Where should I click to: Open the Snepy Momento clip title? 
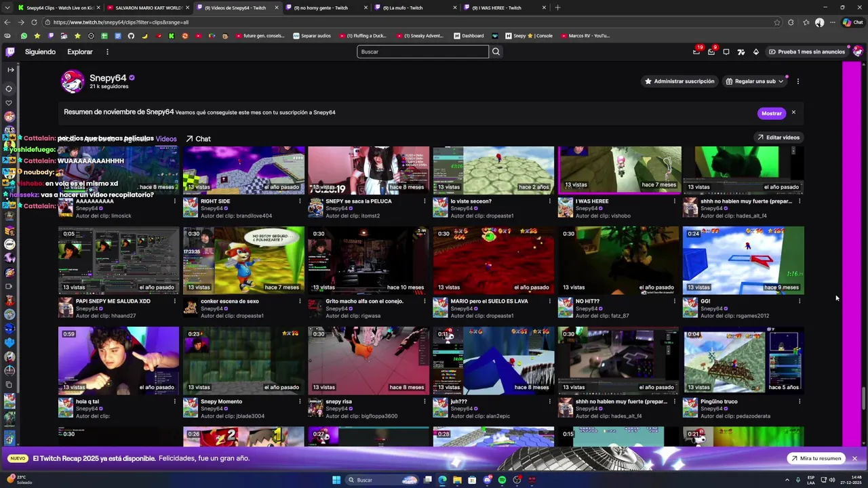coord(221,401)
